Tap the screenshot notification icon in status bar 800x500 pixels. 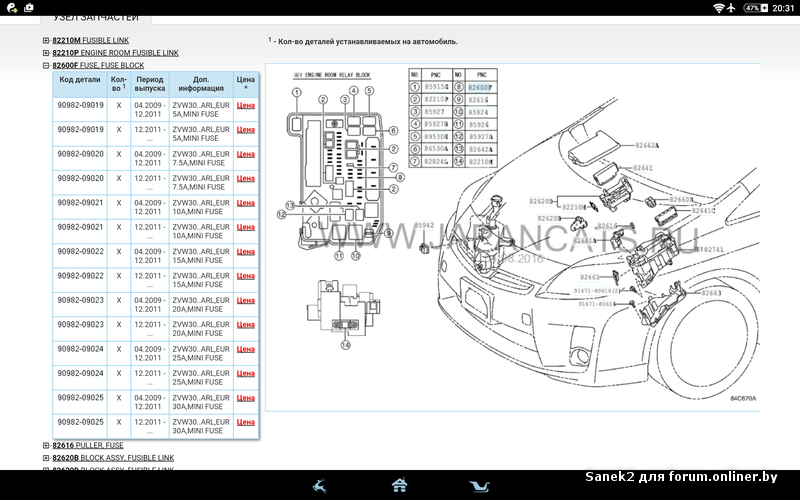(29, 8)
